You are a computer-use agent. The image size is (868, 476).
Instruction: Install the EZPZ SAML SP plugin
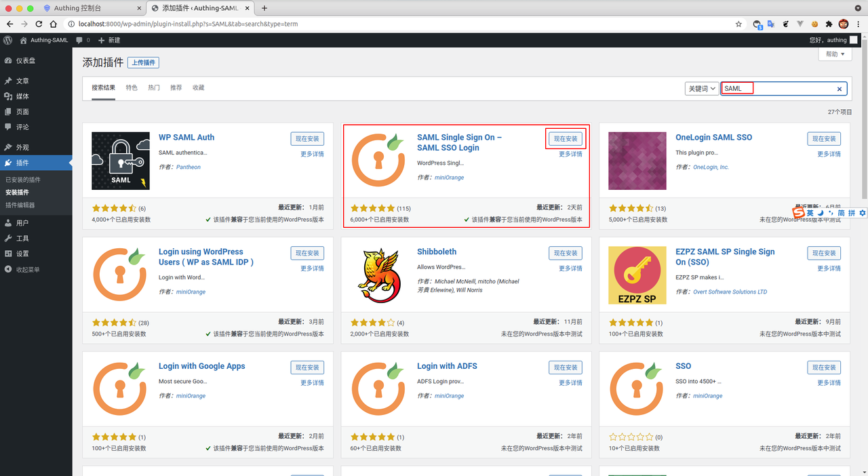(x=824, y=253)
